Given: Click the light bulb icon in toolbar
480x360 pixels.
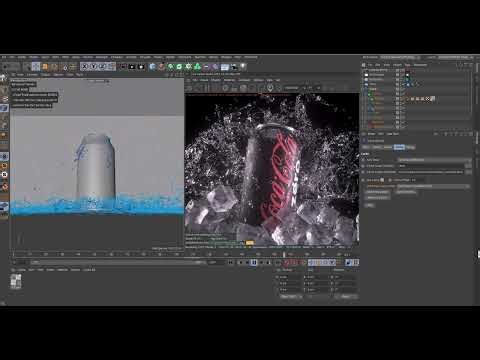Looking at the screenshot, I should pos(243,67).
